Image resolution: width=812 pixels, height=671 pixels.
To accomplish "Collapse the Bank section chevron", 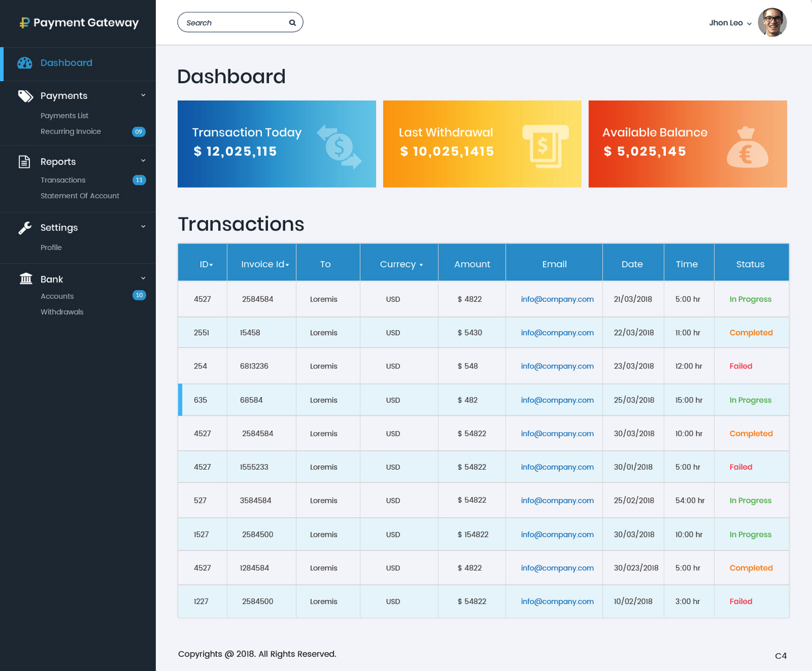I will pyautogui.click(x=143, y=278).
